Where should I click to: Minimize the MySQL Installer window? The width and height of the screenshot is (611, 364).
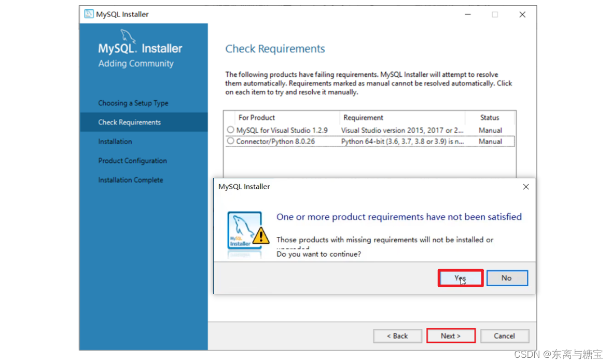(468, 15)
